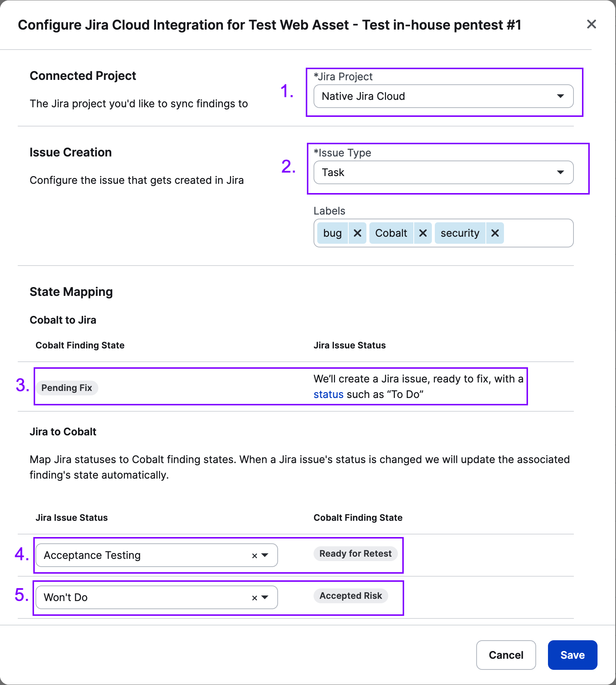Click the Cancel button

(x=506, y=655)
